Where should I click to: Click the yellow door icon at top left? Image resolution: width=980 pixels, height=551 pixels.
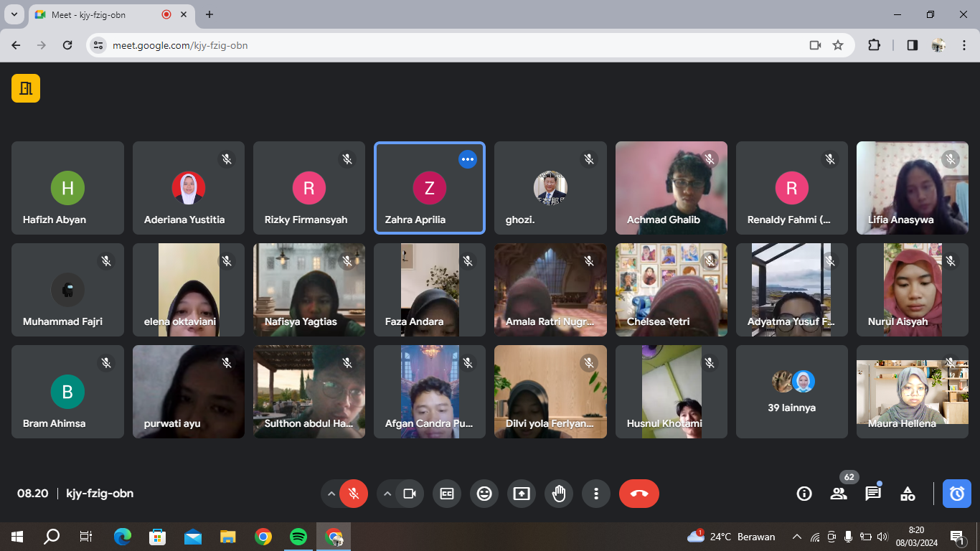point(26,88)
